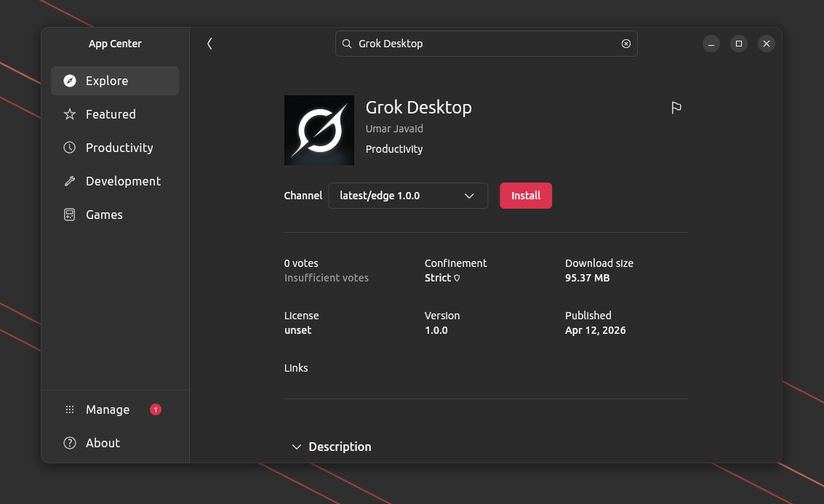The image size is (824, 504).
Task: Click the License label
Action: pos(302,316)
